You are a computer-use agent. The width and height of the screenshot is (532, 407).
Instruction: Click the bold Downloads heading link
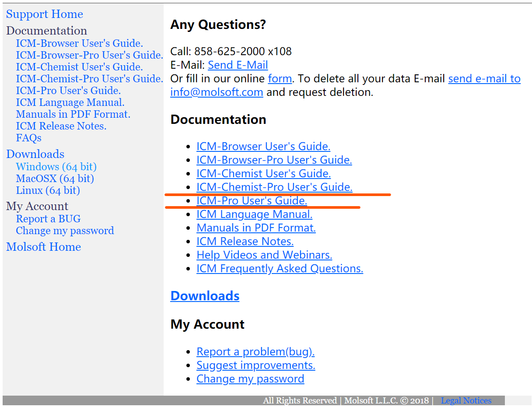(x=205, y=296)
